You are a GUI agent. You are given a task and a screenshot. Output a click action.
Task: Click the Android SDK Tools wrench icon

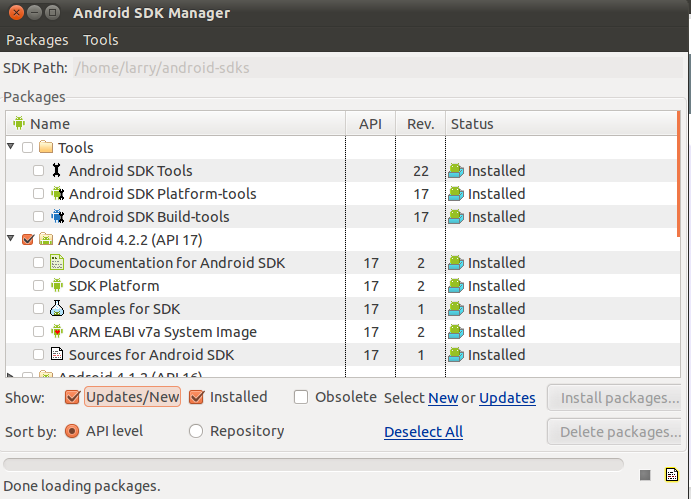(x=56, y=171)
